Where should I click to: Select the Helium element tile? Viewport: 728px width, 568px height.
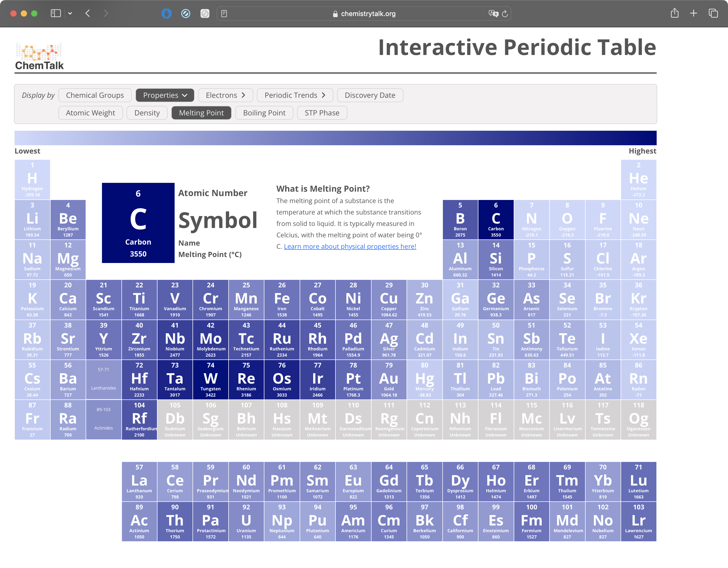(638, 179)
